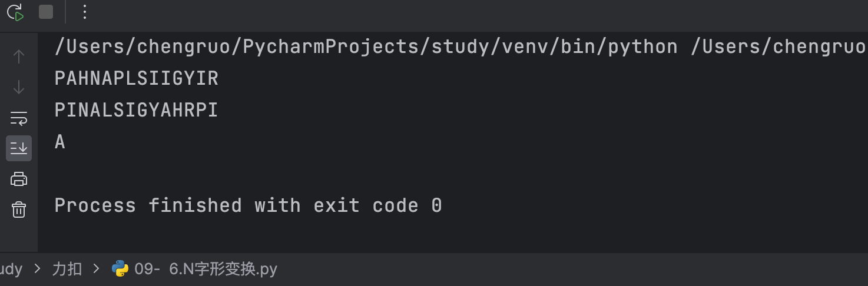Select the 力扣 breadcrumb folder

(x=67, y=270)
